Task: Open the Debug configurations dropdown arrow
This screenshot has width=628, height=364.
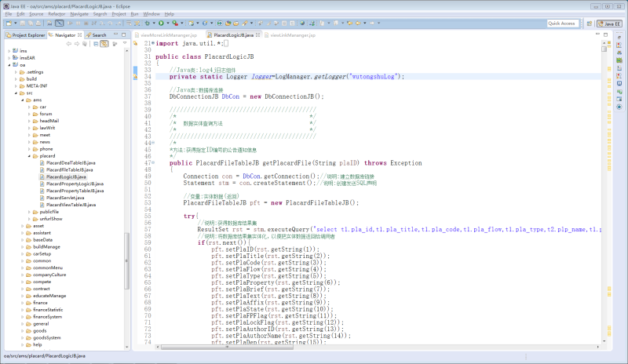Action: pyautogui.click(x=154, y=24)
